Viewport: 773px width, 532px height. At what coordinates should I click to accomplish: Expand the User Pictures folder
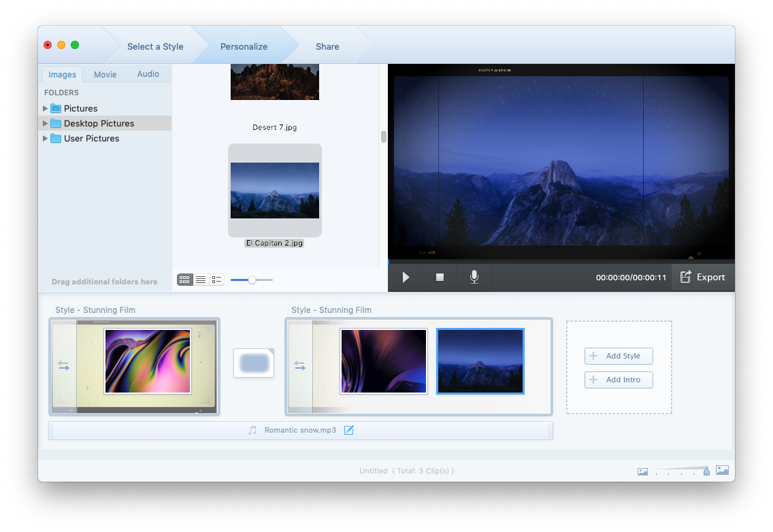tap(46, 138)
